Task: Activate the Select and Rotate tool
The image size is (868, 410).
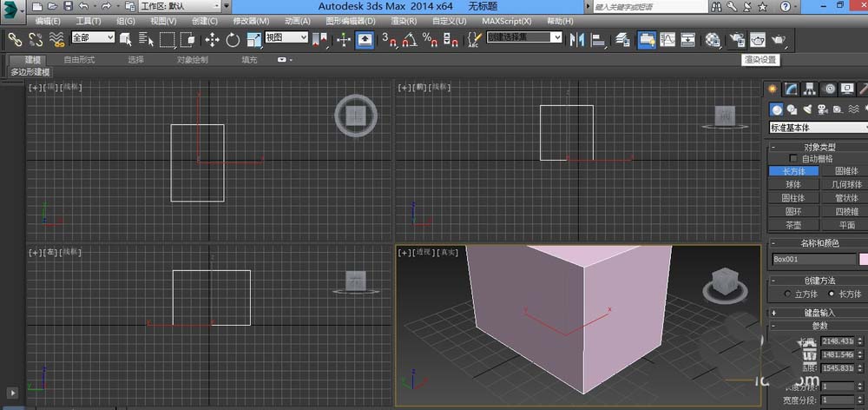Action: tap(233, 39)
